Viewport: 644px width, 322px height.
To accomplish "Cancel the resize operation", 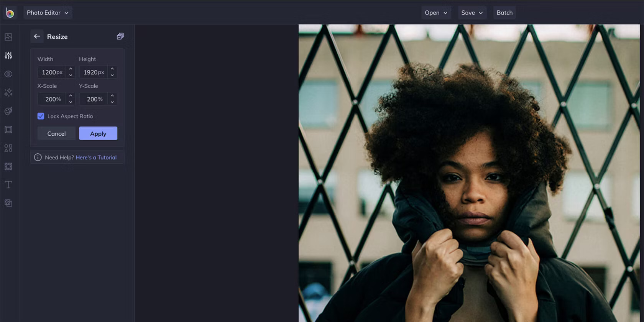I will point(56,133).
